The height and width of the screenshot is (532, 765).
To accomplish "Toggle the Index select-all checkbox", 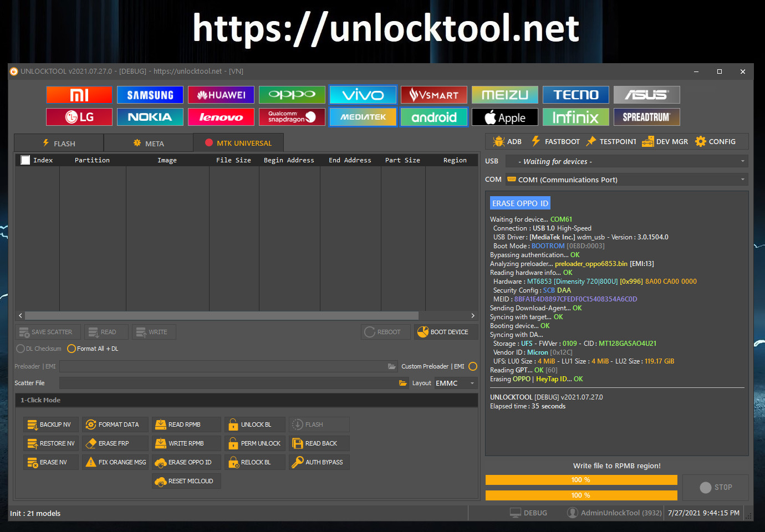I will tap(25, 160).
